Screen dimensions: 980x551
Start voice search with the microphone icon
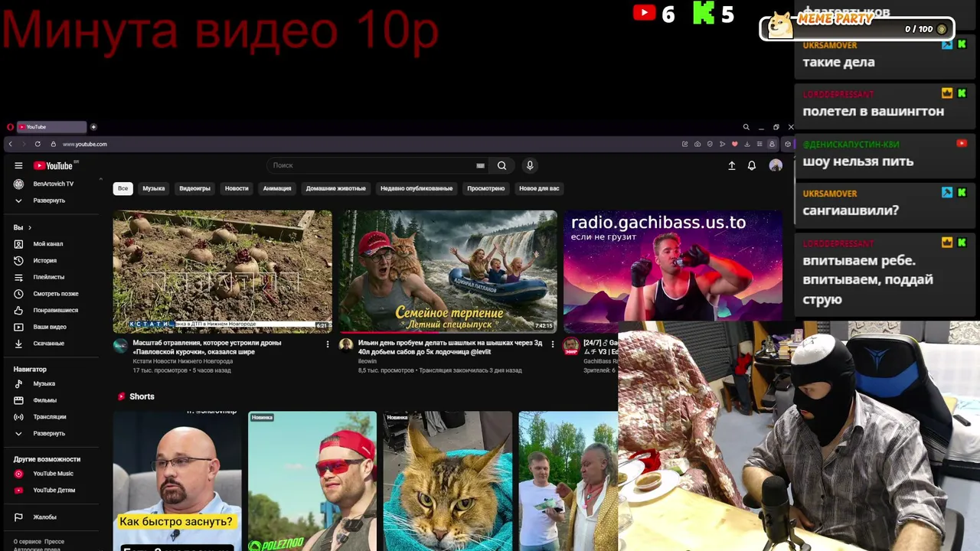pos(529,165)
